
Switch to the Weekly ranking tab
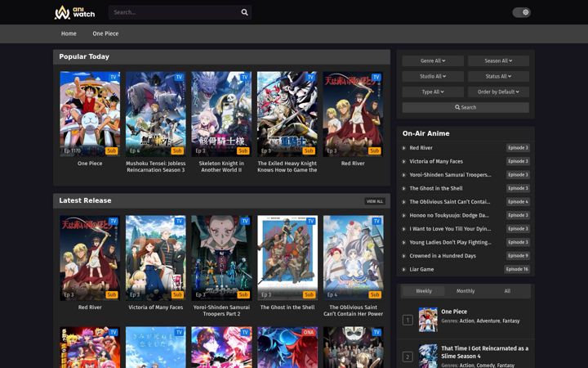pyautogui.click(x=424, y=291)
